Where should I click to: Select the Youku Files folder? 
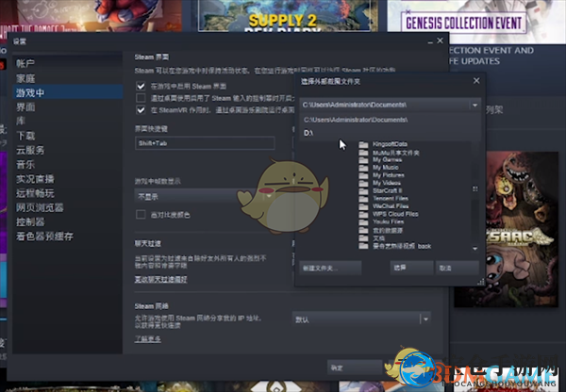coord(381,221)
